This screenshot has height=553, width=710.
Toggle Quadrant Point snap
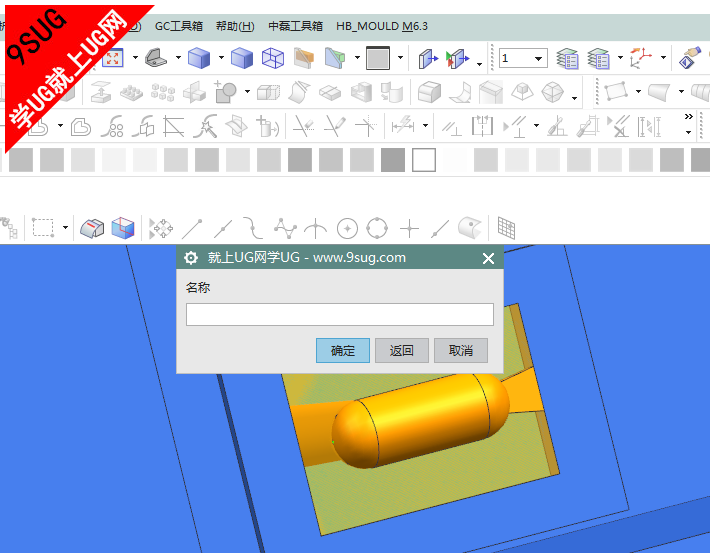[x=377, y=228]
